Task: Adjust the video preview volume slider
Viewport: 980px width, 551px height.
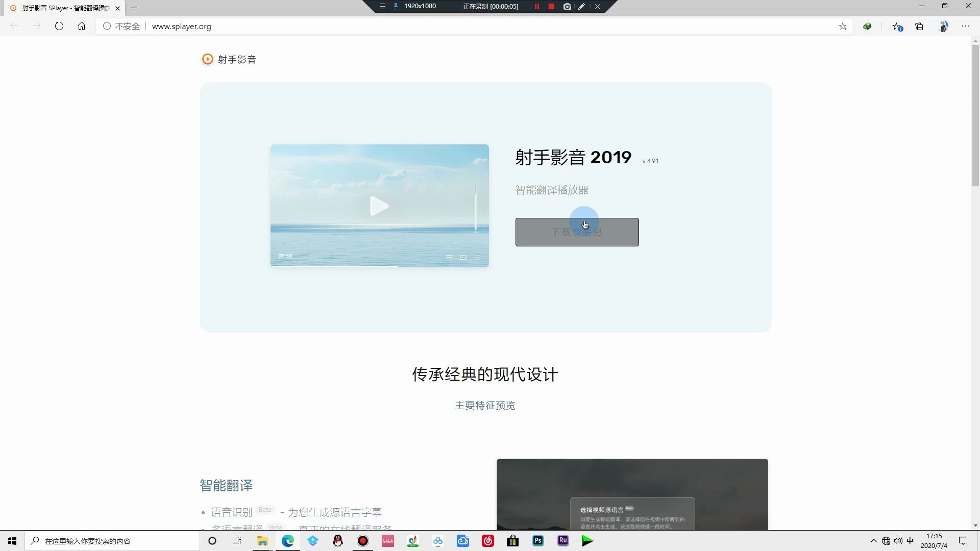Action: [x=475, y=205]
